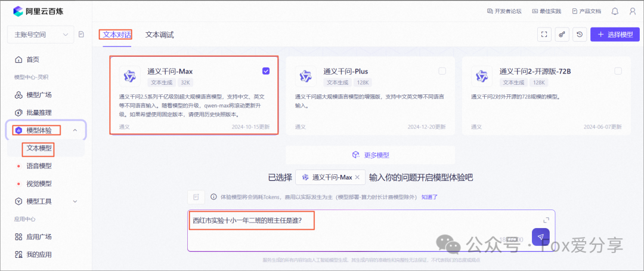Image resolution: width=644 pixels, height=271 pixels.
Task: Click the 通义千问2-开源版-72B card title
Action: point(535,71)
